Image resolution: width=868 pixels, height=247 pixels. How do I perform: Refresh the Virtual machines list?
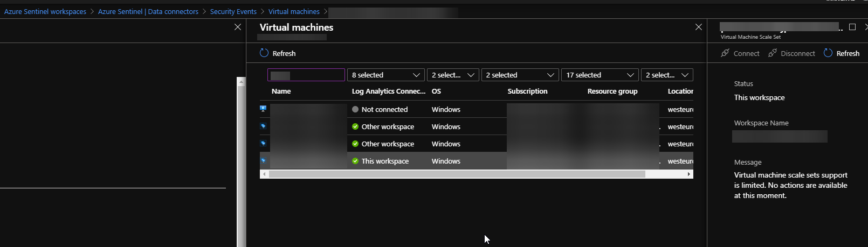click(x=278, y=53)
